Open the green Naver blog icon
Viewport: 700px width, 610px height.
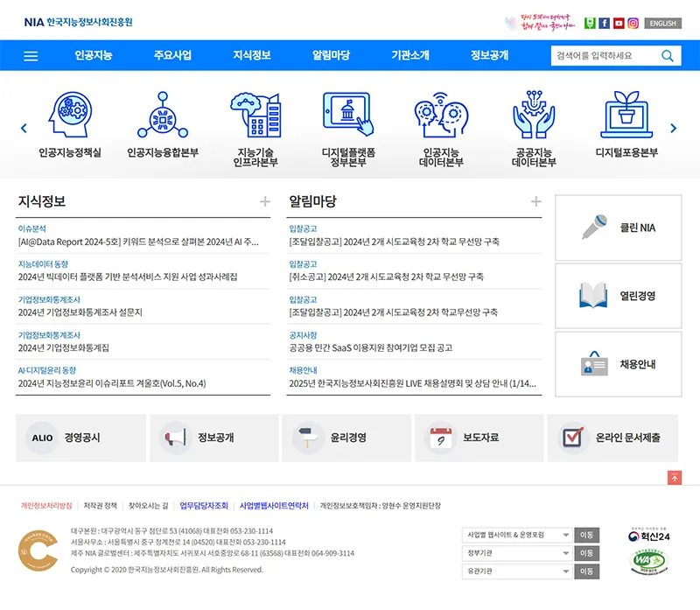pos(590,24)
